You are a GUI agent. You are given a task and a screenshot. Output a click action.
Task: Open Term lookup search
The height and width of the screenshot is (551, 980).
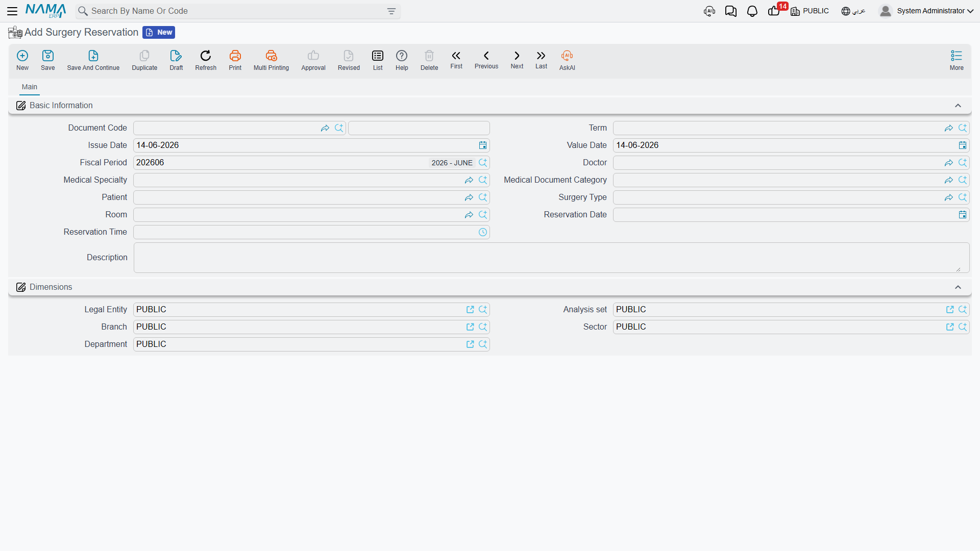(x=963, y=128)
